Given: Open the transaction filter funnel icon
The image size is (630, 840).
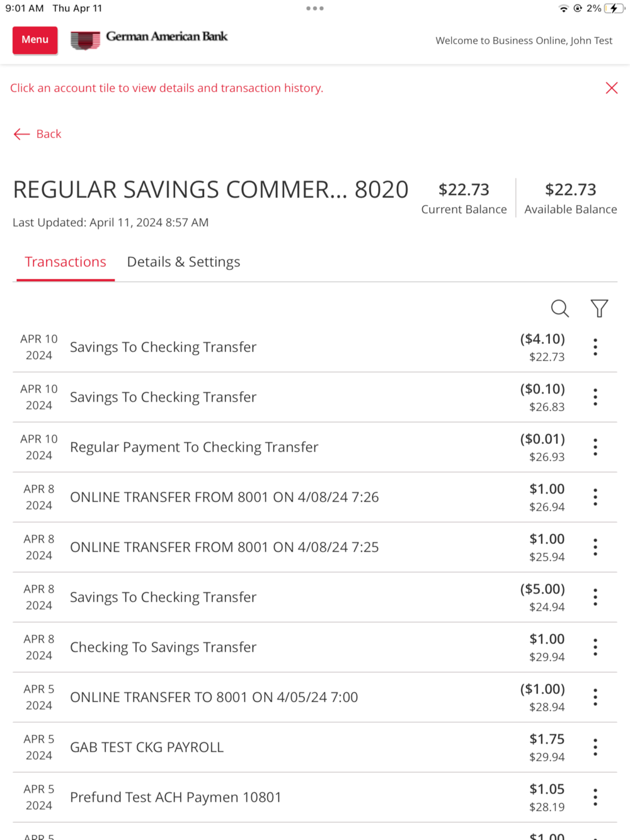Looking at the screenshot, I should [599, 309].
